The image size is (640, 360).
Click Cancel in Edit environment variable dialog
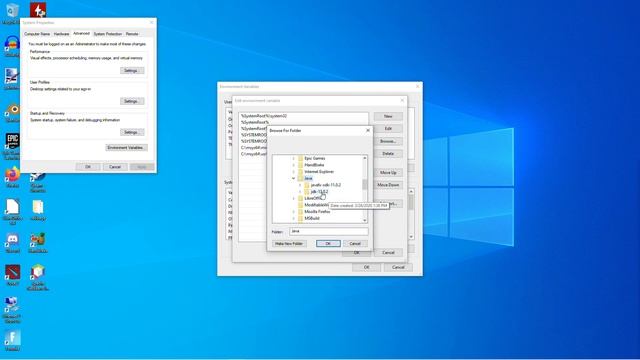388,253
